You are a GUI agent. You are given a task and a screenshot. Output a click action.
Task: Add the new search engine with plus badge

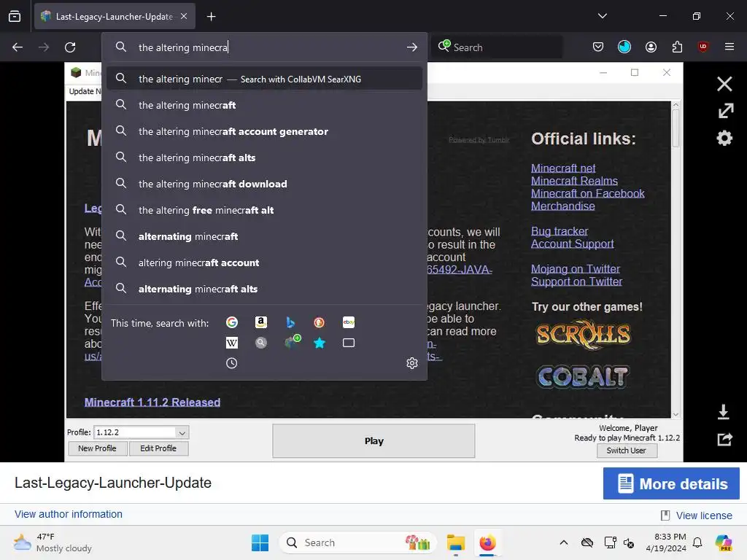point(292,341)
